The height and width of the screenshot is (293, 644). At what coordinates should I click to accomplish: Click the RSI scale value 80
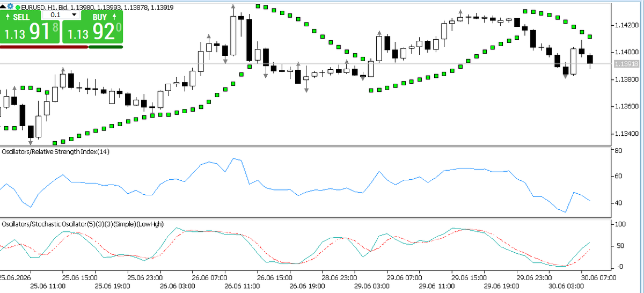pyautogui.click(x=618, y=150)
